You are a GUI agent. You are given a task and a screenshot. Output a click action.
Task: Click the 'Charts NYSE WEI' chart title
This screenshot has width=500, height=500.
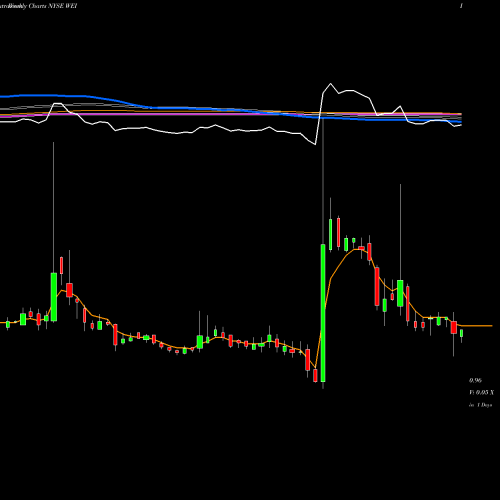coord(53,6)
